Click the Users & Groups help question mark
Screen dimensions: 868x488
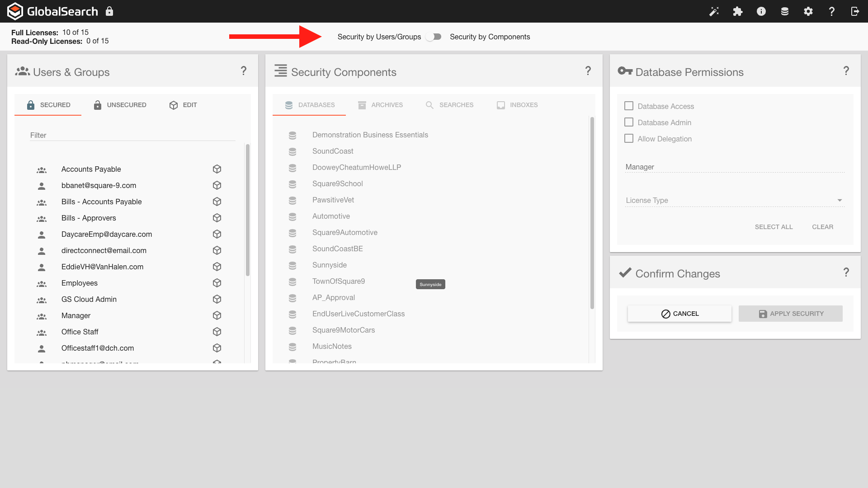coord(244,71)
